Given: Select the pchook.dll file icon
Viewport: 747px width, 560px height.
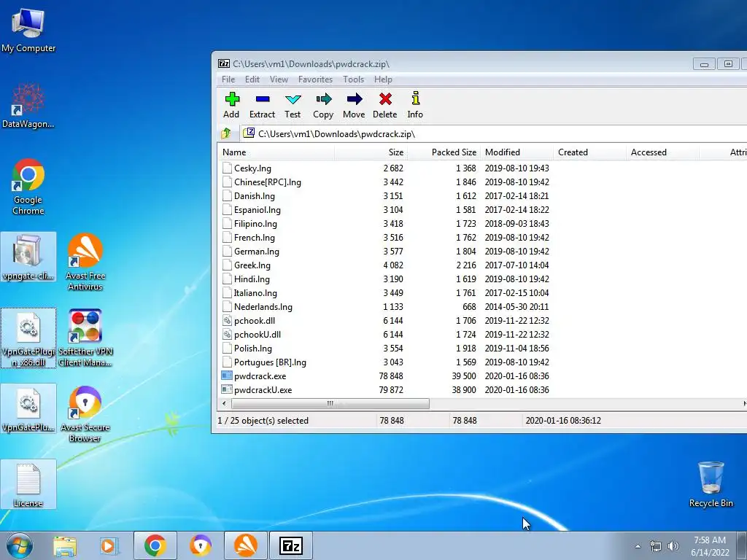Looking at the screenshot, I should (227, 321).
